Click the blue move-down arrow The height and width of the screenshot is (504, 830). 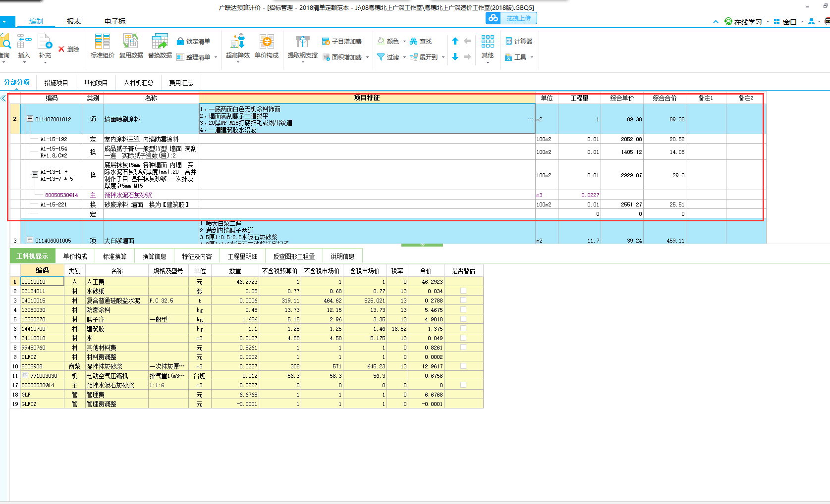coord(455,57)
